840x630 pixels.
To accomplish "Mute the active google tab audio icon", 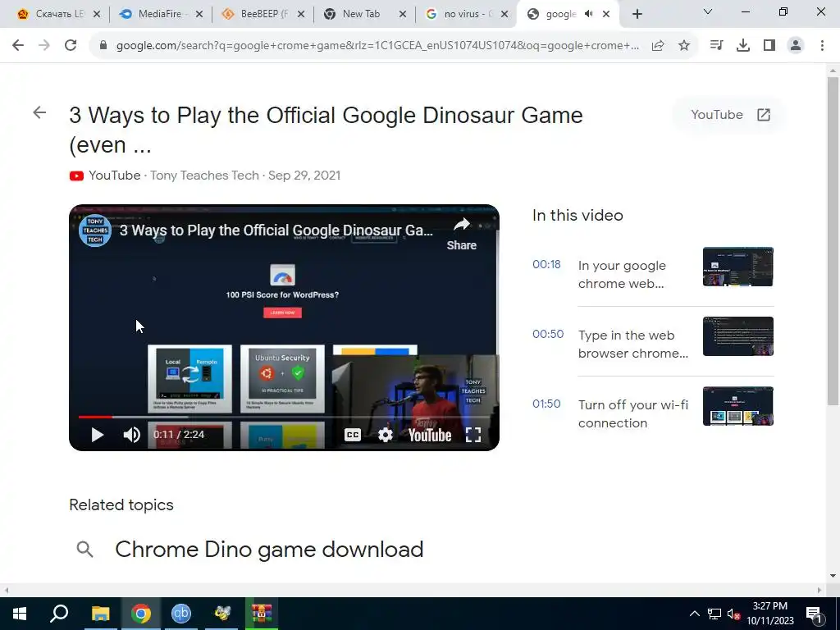I will (589, 15).
